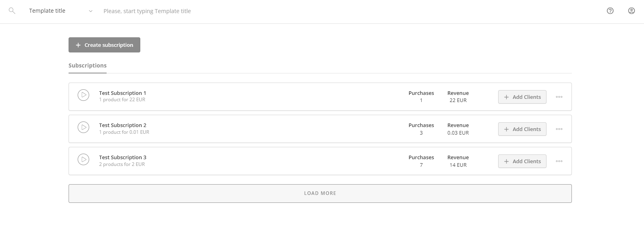Image resolution: width=644 pixels, height=237 pixels.
Task: Click the play icon next to Test Subscription 3
Action: pyautogui.click(x=83, y=160)
